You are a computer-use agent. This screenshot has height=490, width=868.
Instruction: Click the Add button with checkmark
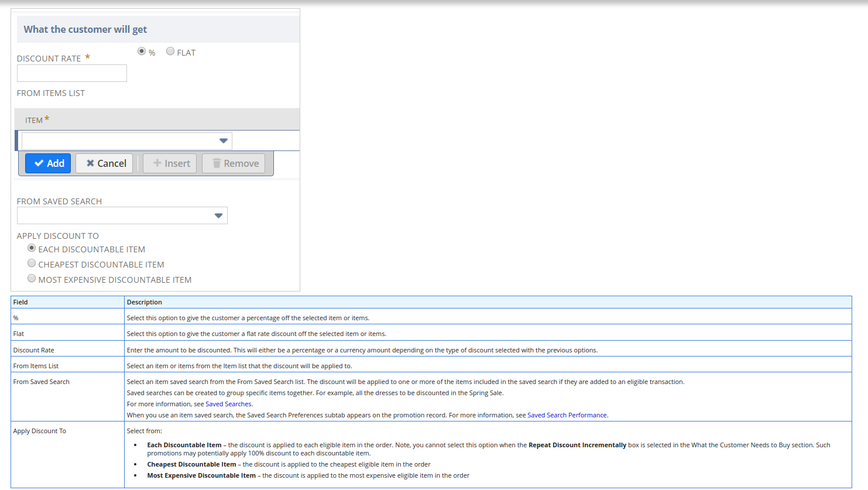pyautogui.click(x=48, y=163)
